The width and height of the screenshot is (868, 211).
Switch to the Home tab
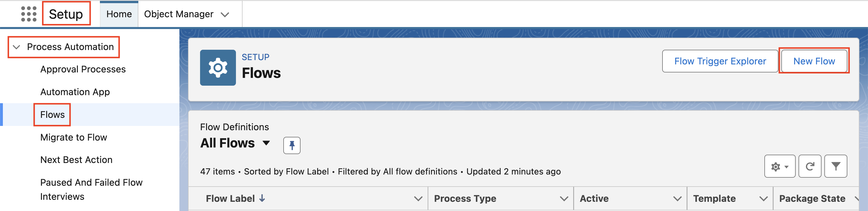(x=119, y=14)
